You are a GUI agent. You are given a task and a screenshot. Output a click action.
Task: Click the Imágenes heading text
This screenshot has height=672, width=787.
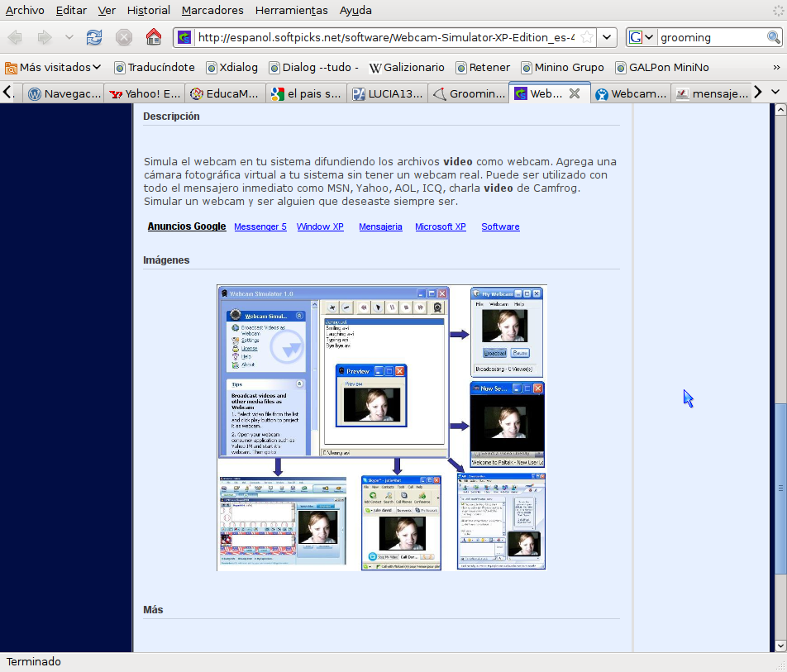(x=166, y=260)
